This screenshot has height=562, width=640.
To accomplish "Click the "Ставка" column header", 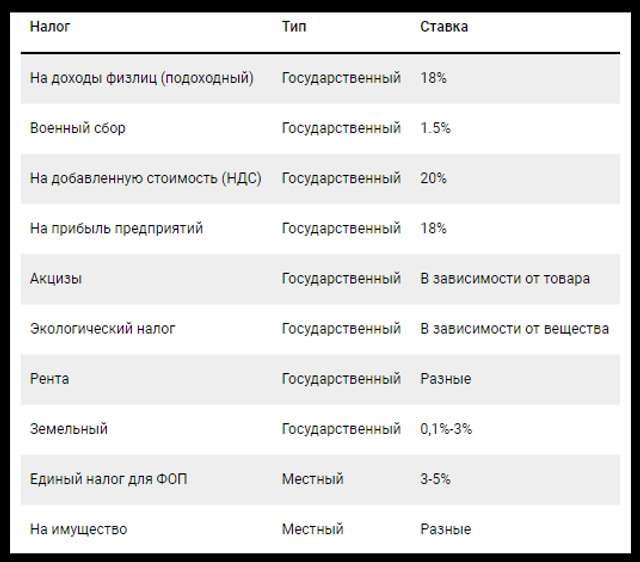I will 443,27.
